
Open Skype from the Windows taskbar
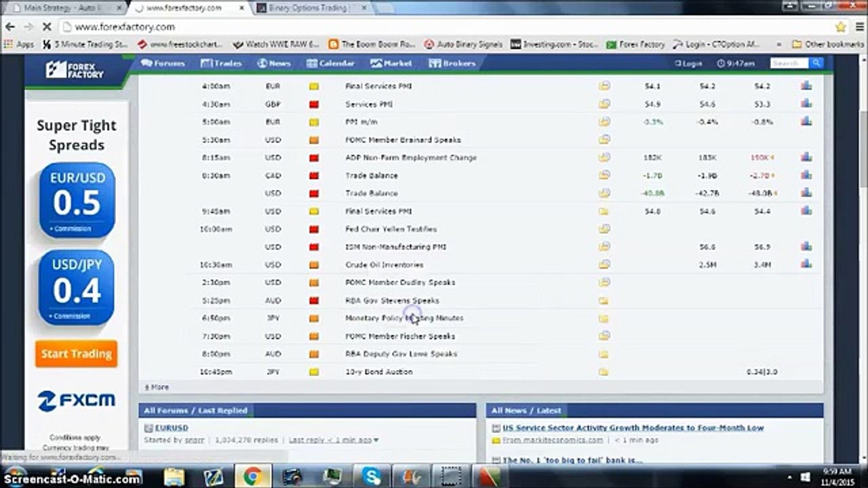tap(372, 476)
